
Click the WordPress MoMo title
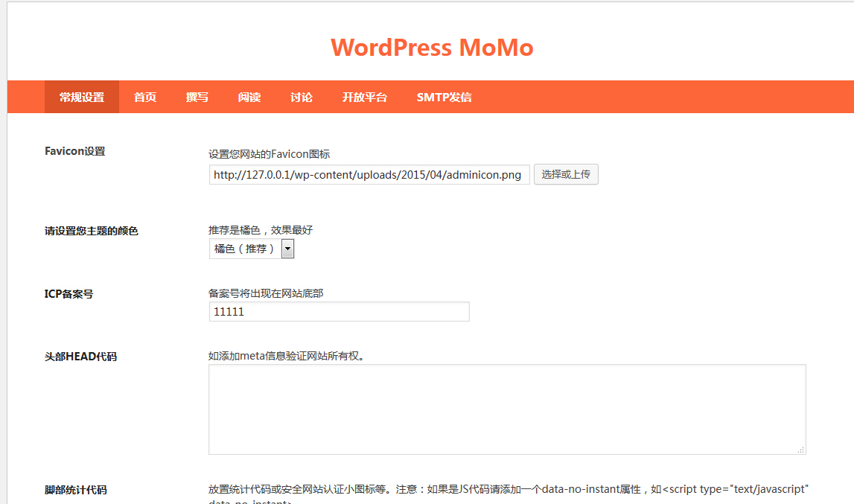[432, 48]
